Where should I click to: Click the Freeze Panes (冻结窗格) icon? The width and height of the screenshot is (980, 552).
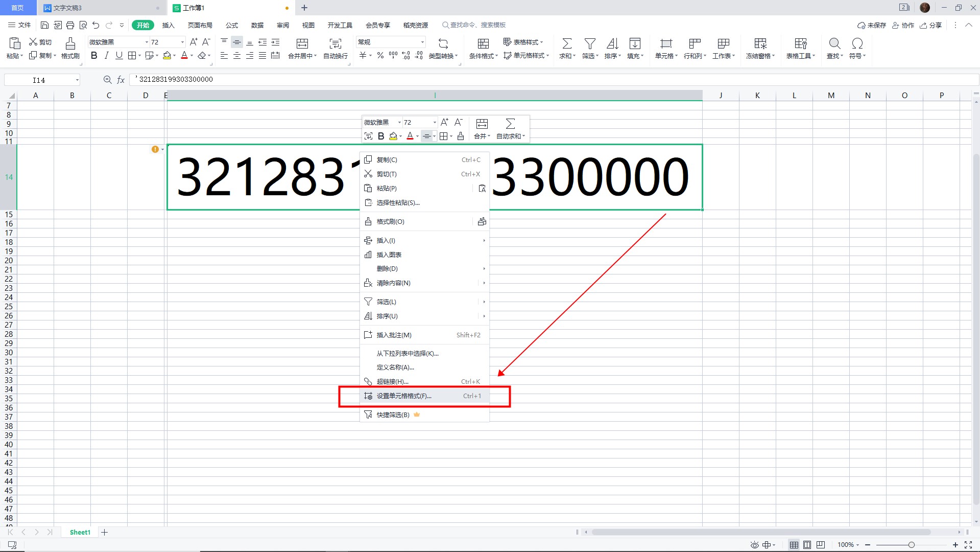point(760,44)
